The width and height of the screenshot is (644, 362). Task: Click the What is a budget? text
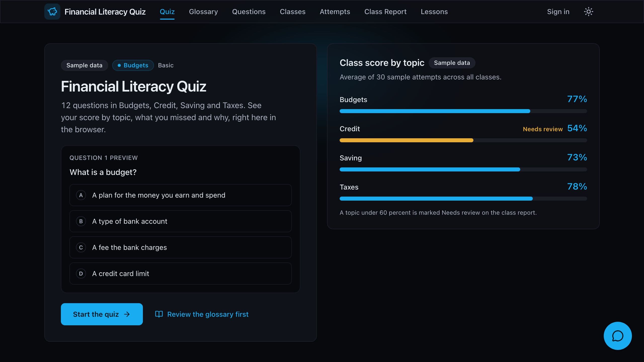103,172
